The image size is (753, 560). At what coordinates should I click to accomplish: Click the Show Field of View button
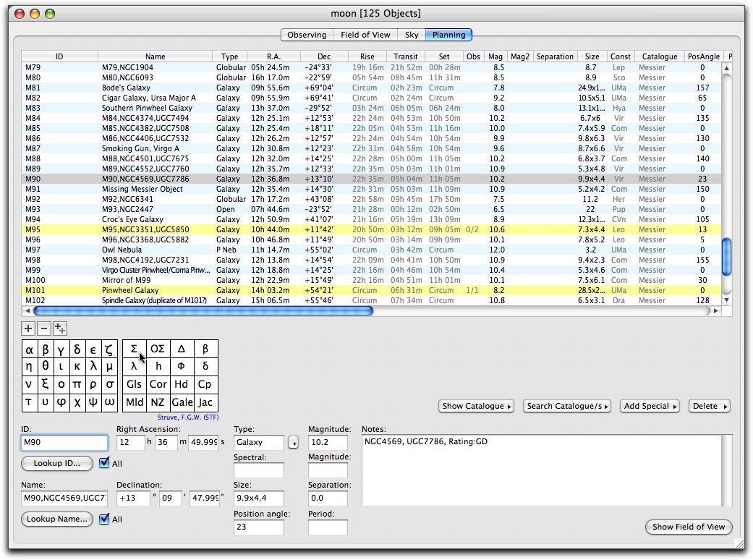pos(688,527)
